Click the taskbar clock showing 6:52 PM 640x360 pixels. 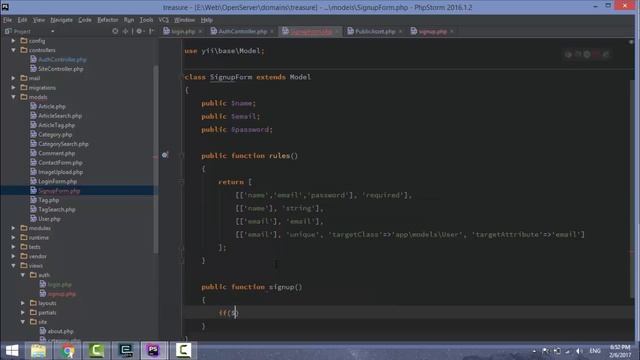pyautogui.click(x=620, y=351)
